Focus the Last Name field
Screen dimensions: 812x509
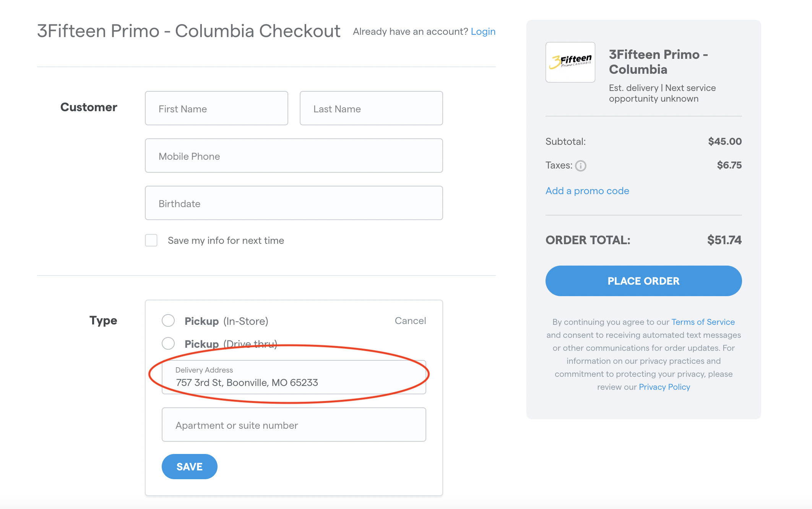coord(371,109)
